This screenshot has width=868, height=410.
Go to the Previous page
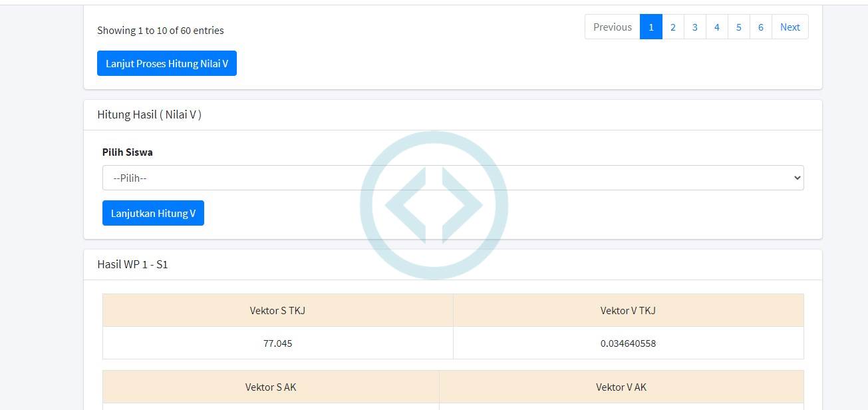coord(612,27)
